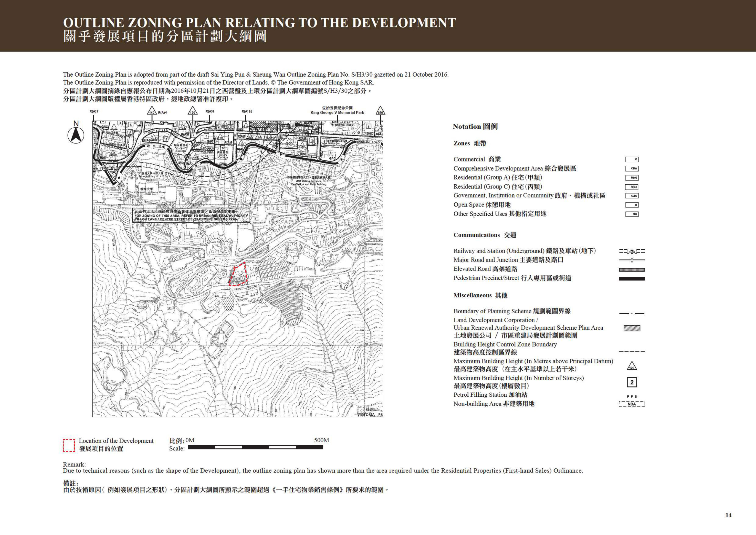Screen dimensions: 756x535
Task: Click the 150 triangle above map corner
Action: 380,111
